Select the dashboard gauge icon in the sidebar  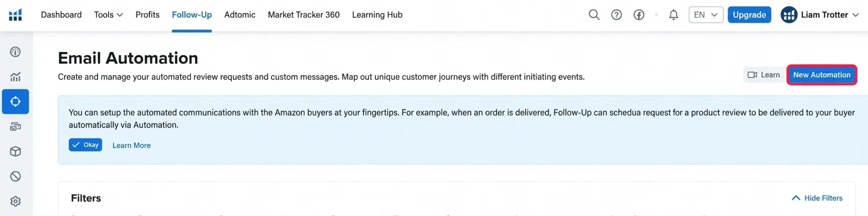(15, 52)
